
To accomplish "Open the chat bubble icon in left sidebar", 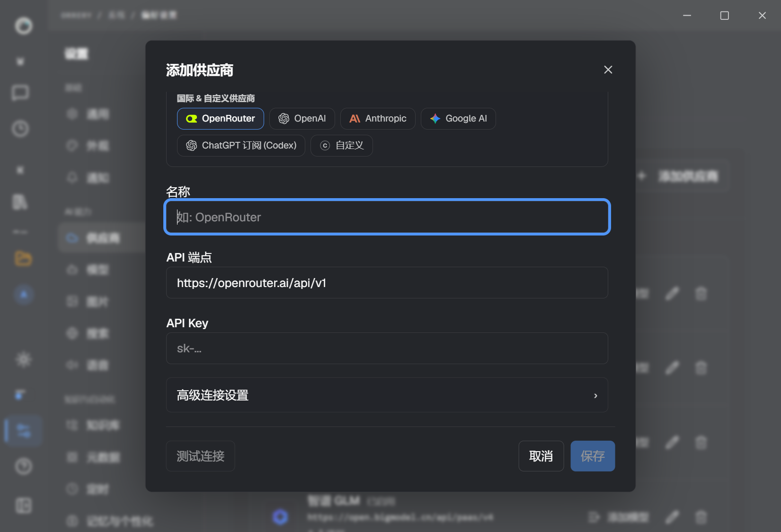I will point(20,93).
